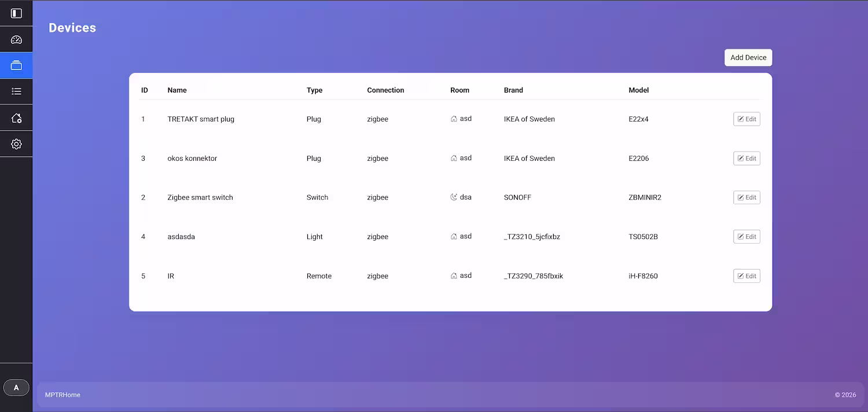The height and width of the screenshot is (412, 868).
Task: Select the Devices icon in the sidebar
Action: [16, 65]
